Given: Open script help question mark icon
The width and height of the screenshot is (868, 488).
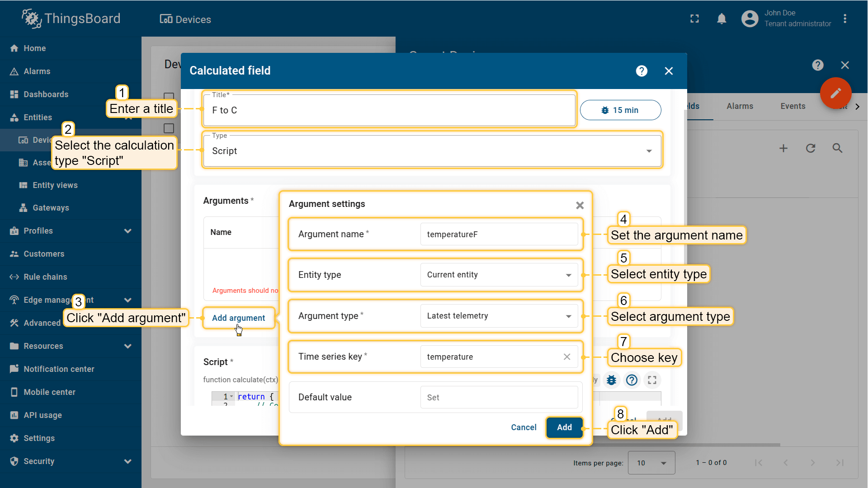Looking at the screenshot, I should [x=632, y=380].
